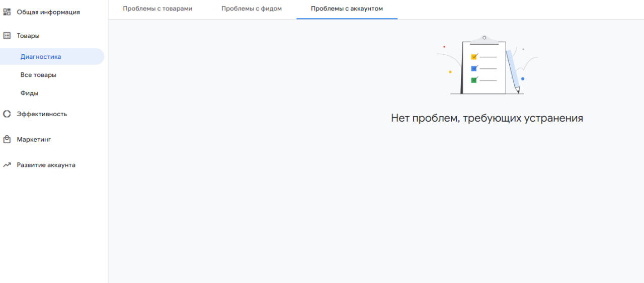The image size is (644, 283).
Task: Expand the Эффективность section label
Action: [x=42, y=114]
